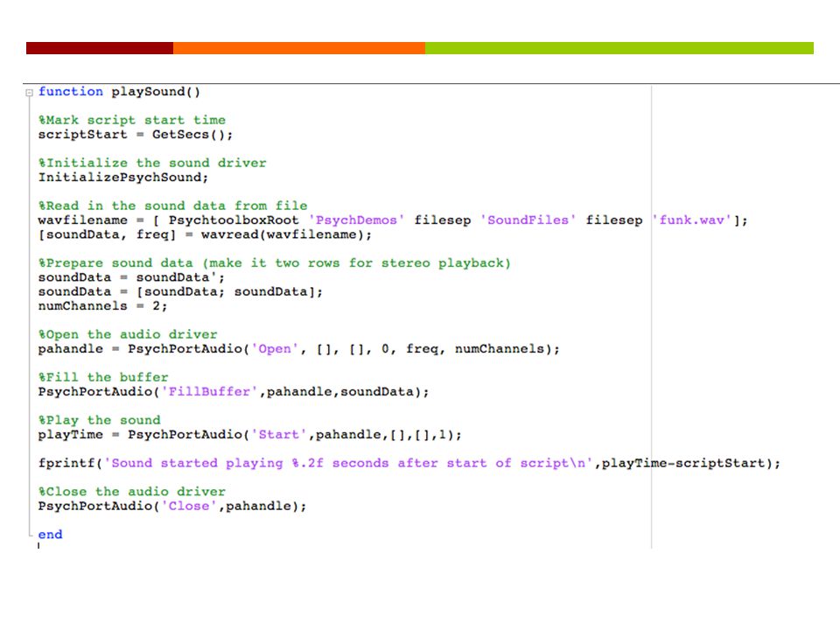
Task: Click the playSound() function name
Action: (156, 92)
